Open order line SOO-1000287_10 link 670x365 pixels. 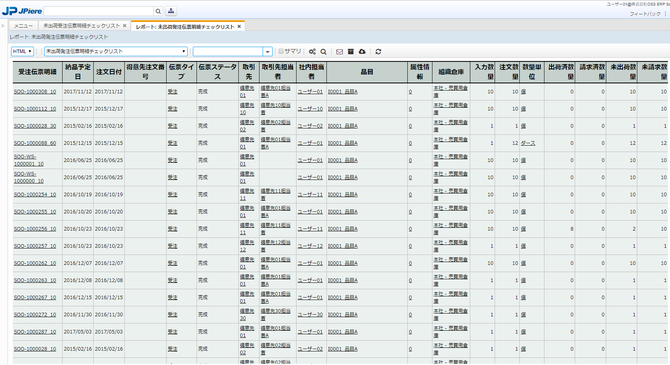(x=35, y=332)
